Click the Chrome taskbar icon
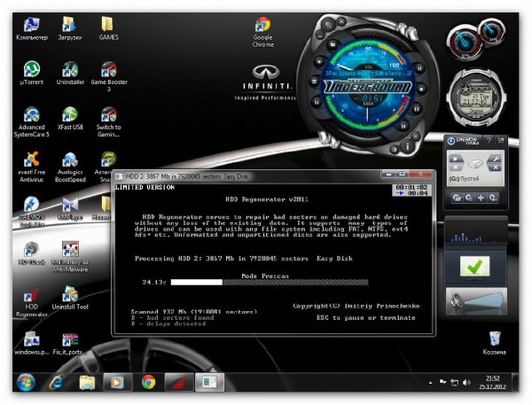 [148, 382]
